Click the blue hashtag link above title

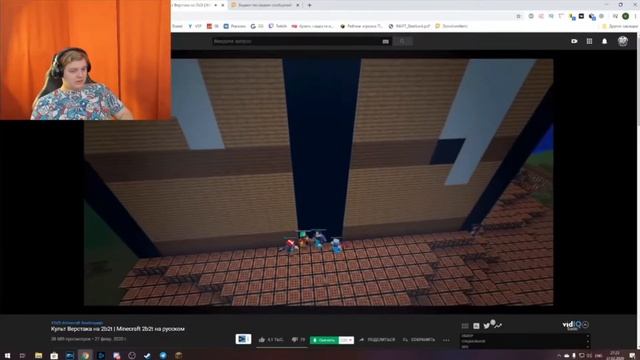(x=77, y=323)
